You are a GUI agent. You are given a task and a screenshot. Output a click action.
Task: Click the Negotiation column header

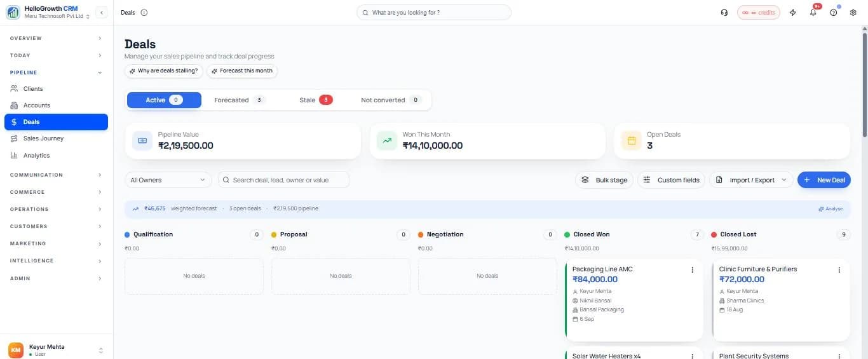click(x=487, y=234)
